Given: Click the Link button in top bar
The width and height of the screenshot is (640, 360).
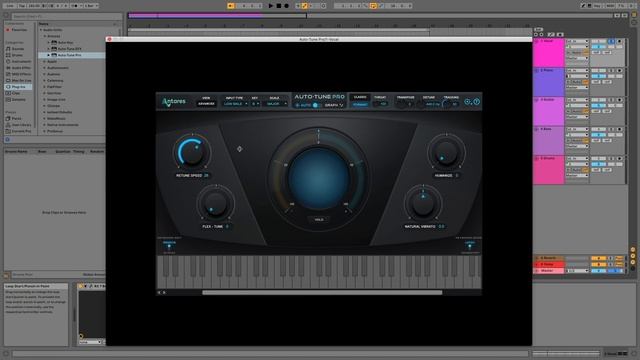Looking at the screenshot, I should pos(9,6).
